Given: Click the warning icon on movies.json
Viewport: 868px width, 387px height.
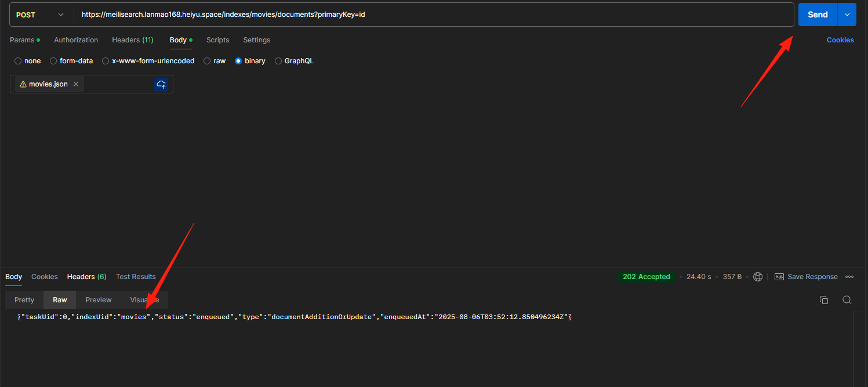Looking at the screenshot, I should 23,84.
